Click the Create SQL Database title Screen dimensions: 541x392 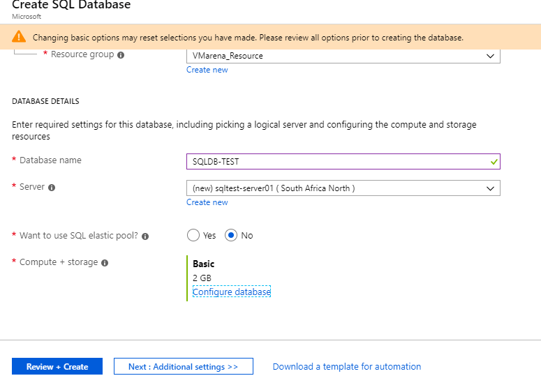pyautogui.click(x=71, y=5)
